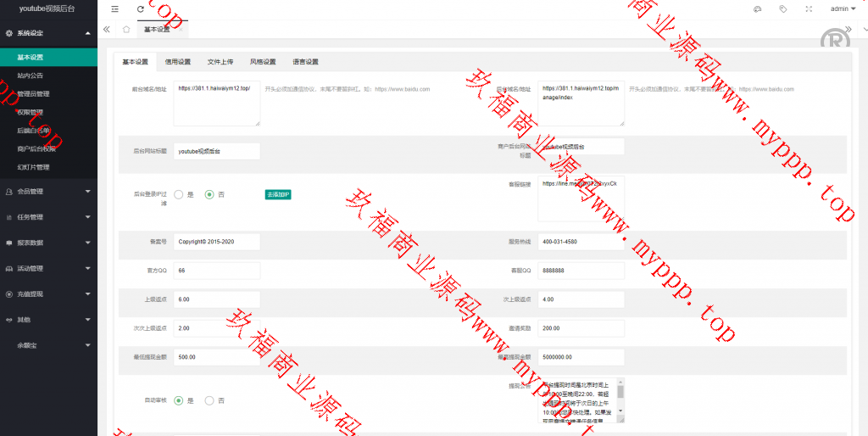Click the refresh icon in top bar
Image resolution: width=868 pixels, height=436 pixels.
tap(141, 9)
